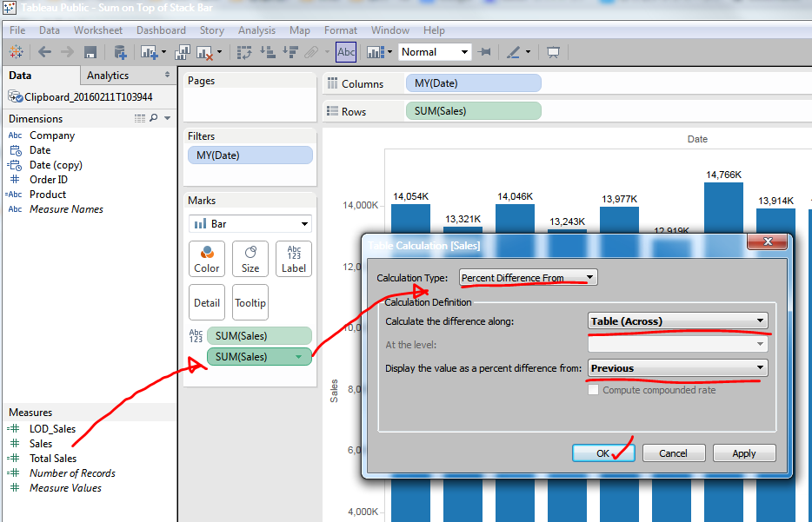
Task: Open the dropdown arrow beside new worksheet
Action: pyautogui.click(x=163, y=52)
